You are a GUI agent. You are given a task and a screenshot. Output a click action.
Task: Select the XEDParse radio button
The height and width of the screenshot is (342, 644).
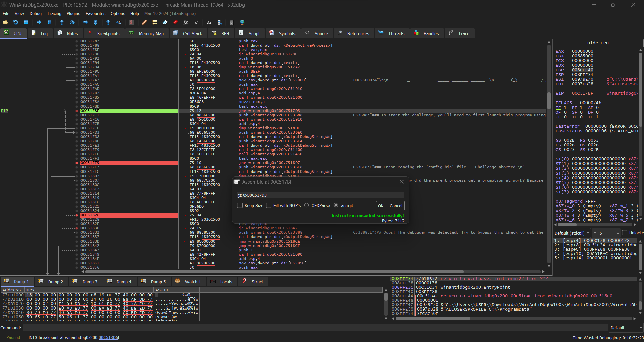306,205
